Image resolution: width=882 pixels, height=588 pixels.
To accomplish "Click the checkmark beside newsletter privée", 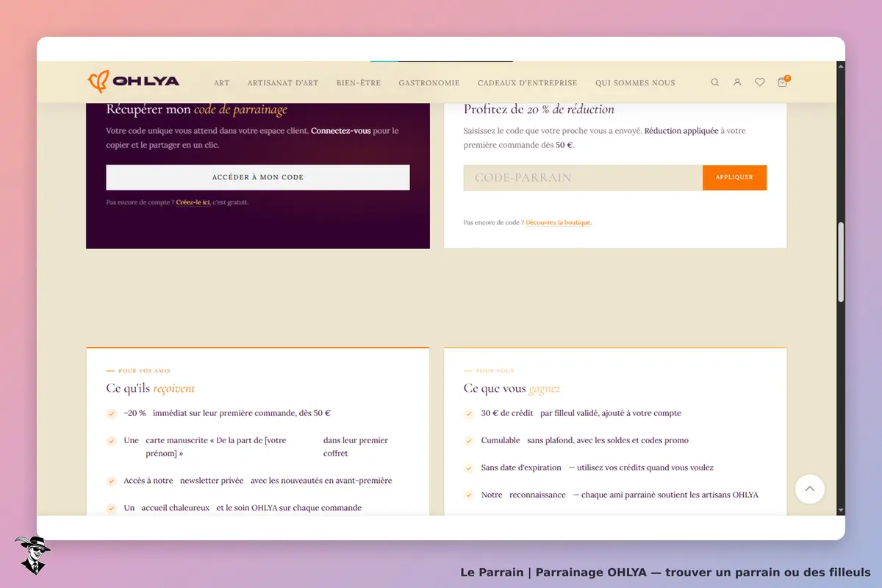I will point(112,481).
